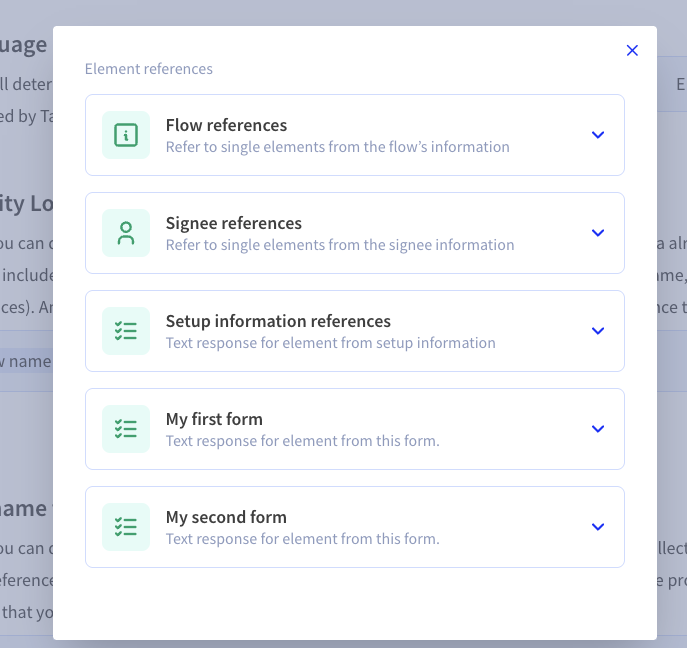Click the 'Element references' heading
This screenshot has height=648, width=687.
tap(149, 69)
